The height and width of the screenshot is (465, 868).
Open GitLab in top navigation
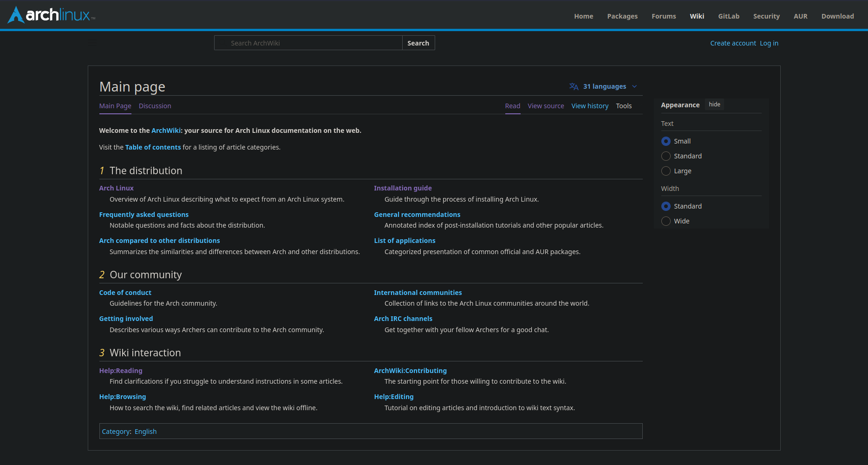tap(729, 16)
